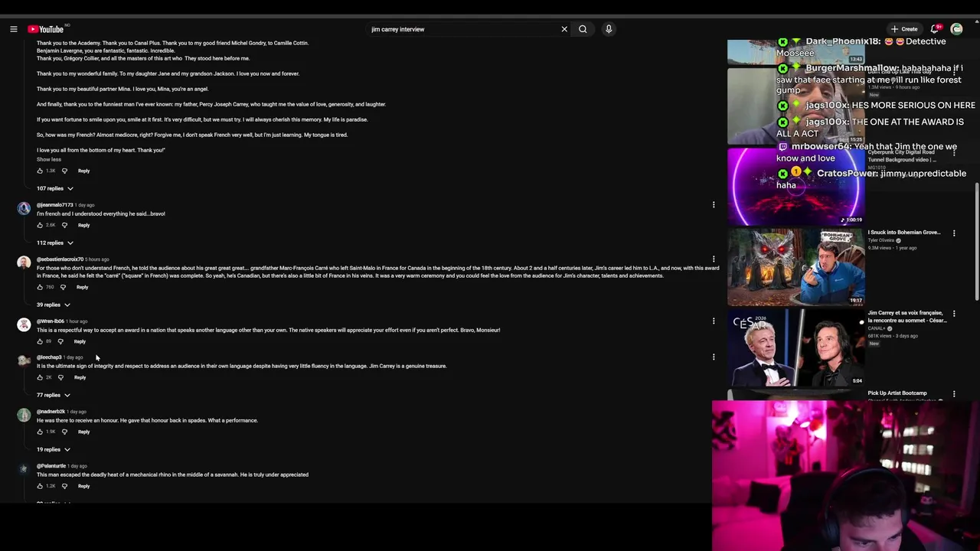
Task: Open the @sebastienlacroix70 username link
Action: [60, 259]
